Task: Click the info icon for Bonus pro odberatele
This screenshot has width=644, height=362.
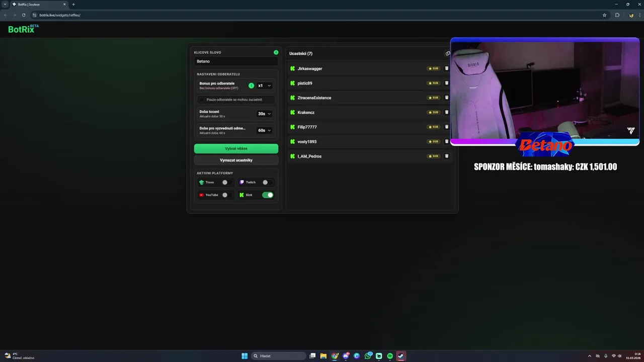Action: (x=251, y=85)
